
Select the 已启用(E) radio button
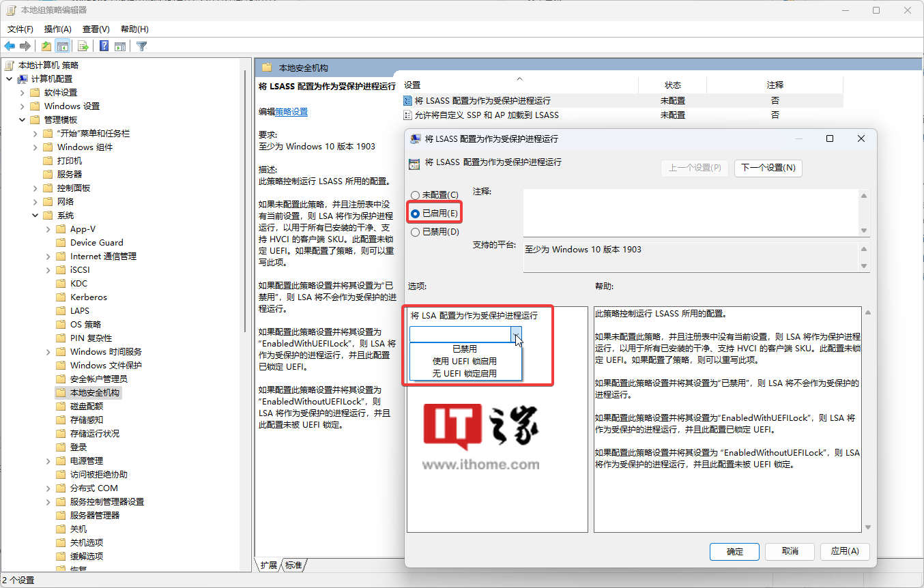click(415, 214)
